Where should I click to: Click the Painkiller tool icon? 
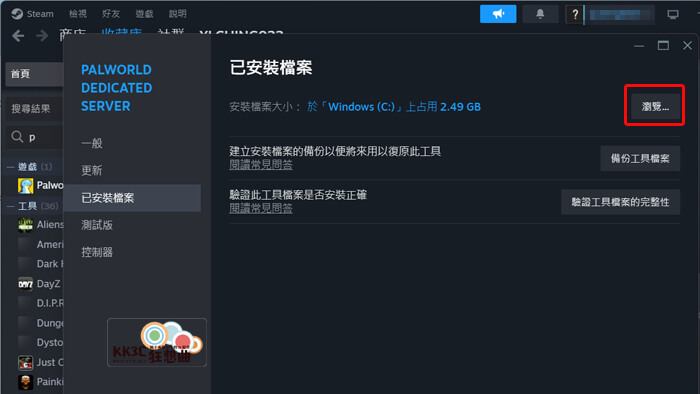pyautogui.click(x=25, y=382)
